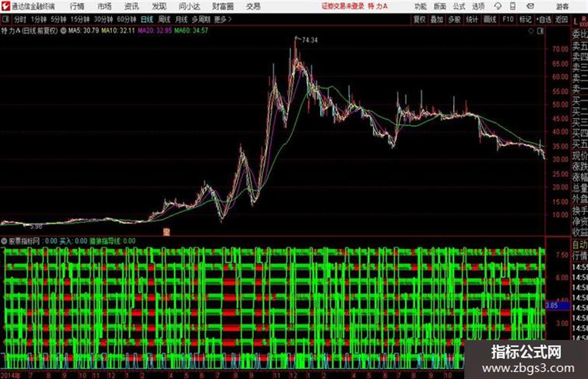Open the 版面 menu
This screenshot has width=588, height=379.
click(440, 6)
